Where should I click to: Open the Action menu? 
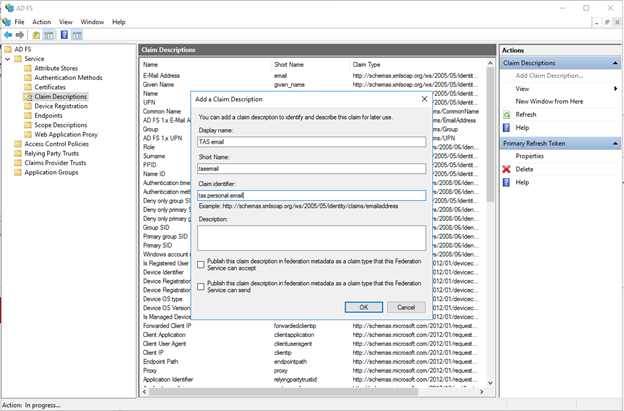pos(42,22)
